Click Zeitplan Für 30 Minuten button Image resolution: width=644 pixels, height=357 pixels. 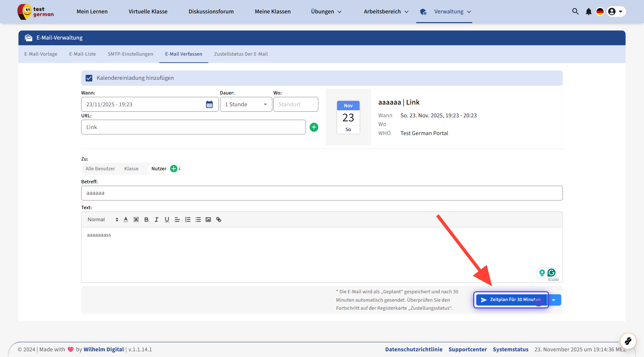coord(511,300)
